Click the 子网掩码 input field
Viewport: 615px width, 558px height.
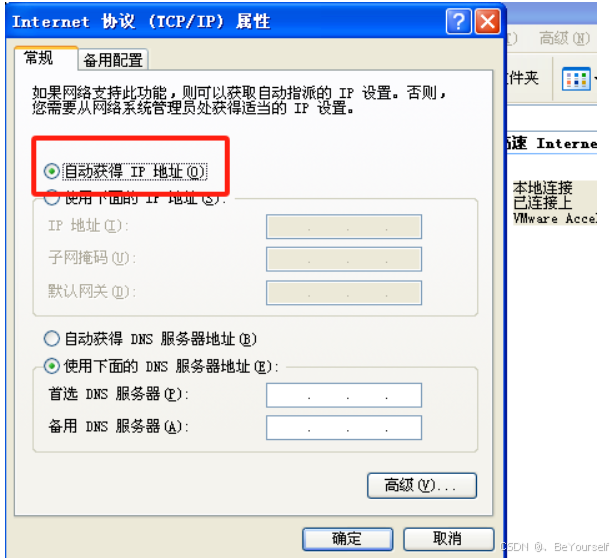tap(344, 259)
